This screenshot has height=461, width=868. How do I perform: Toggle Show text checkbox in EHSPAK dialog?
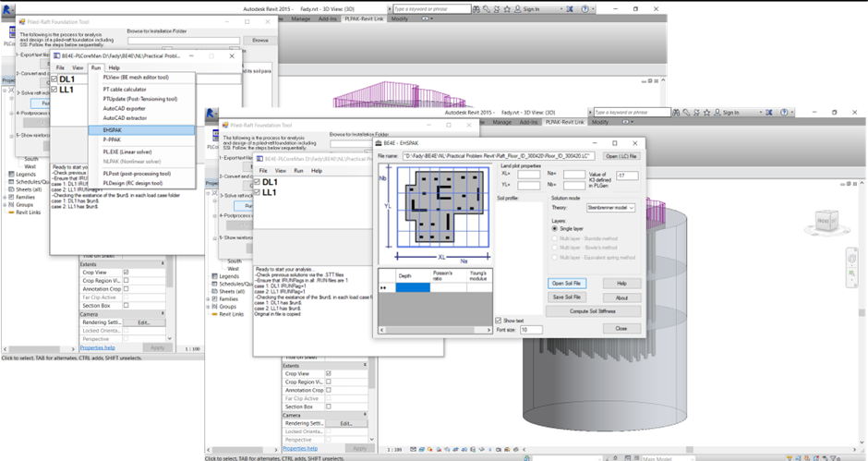click(x=499, y=321)
